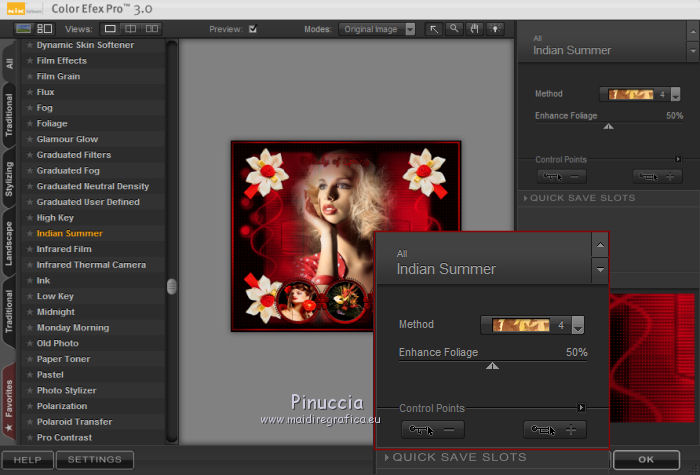Toggle the favorite star beside Fog

point(30,108)
